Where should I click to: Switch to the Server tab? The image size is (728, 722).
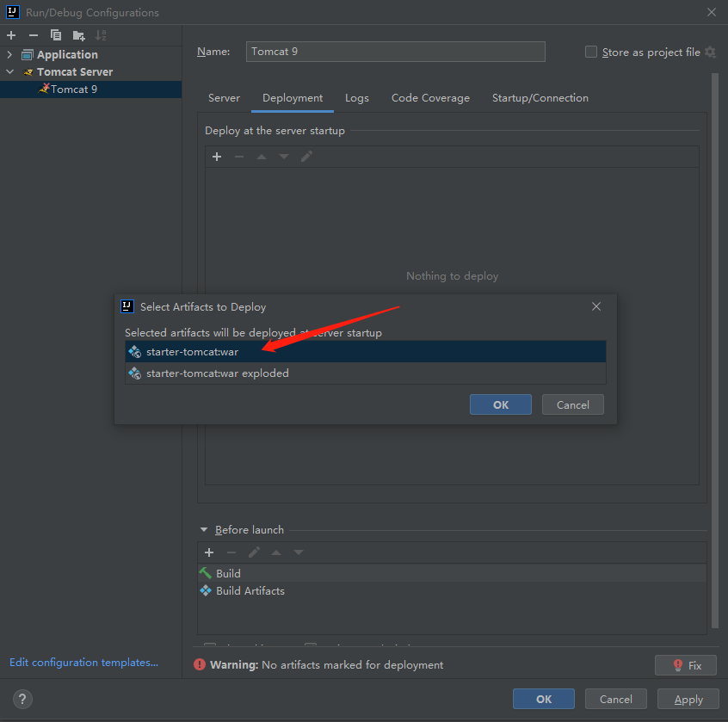pos(225,98)
